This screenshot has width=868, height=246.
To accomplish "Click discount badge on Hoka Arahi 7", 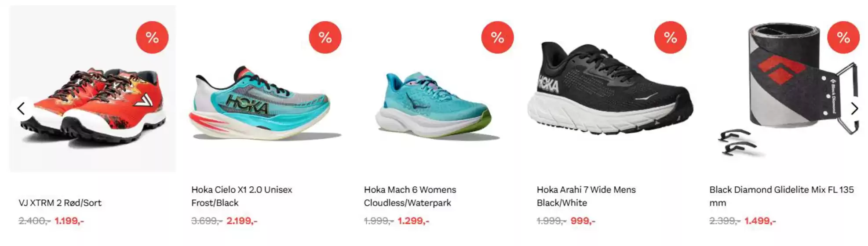I will (670, 37).
